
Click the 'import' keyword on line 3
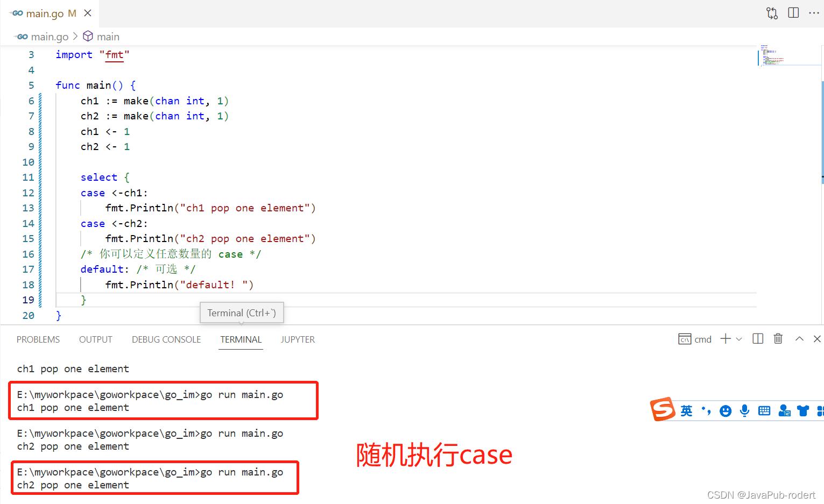click(74, 54)
